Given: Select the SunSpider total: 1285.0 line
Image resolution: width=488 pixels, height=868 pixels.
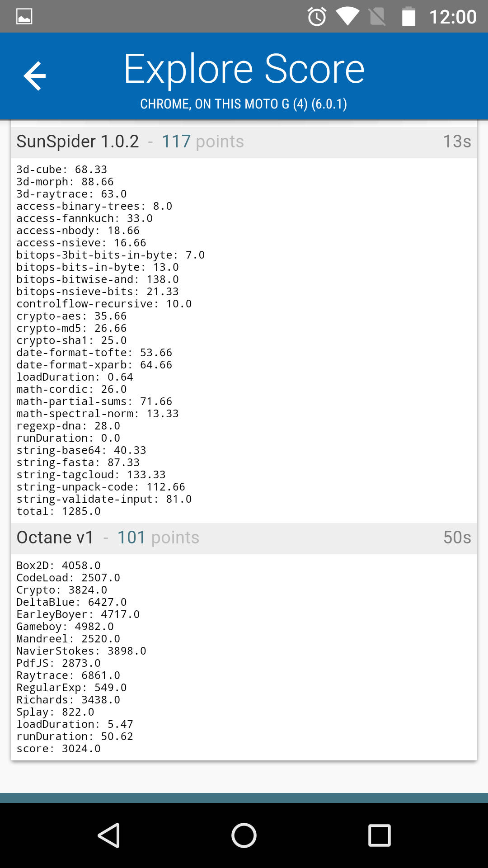Looking at the screenshot, I should (x=59, y=511).
